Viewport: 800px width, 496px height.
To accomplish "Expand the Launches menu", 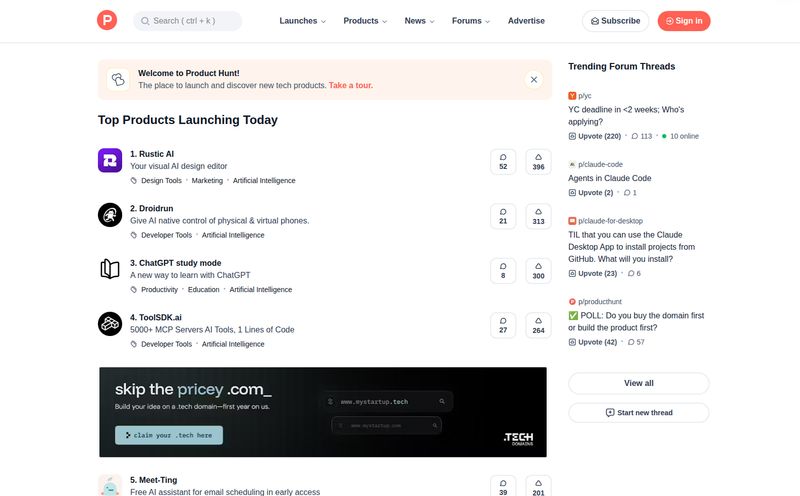I will point(303,21).
